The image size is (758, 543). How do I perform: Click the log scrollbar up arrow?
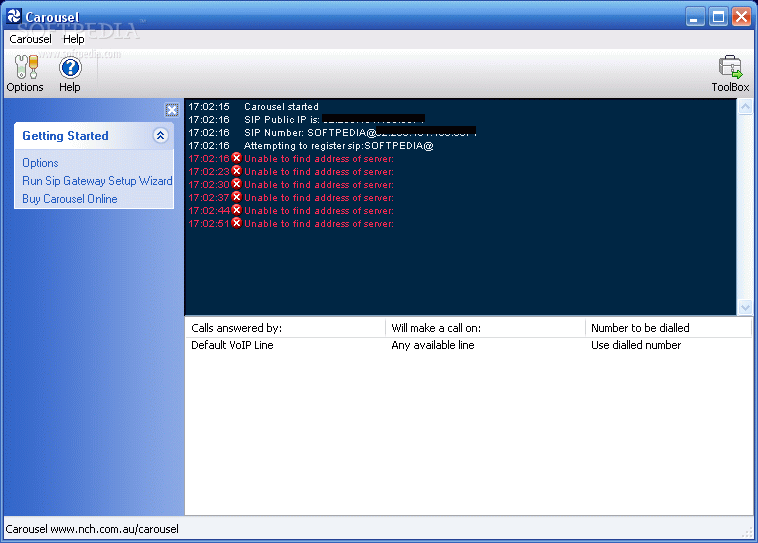[x=745, y=106]
